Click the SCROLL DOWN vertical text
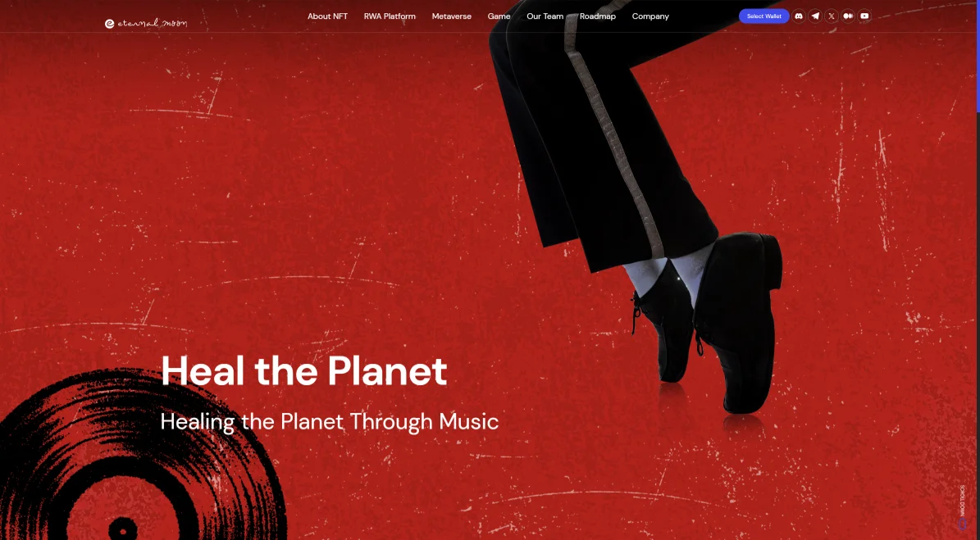Image resolution: width=980 pixels, height=540 pixels. pos(963,499)
